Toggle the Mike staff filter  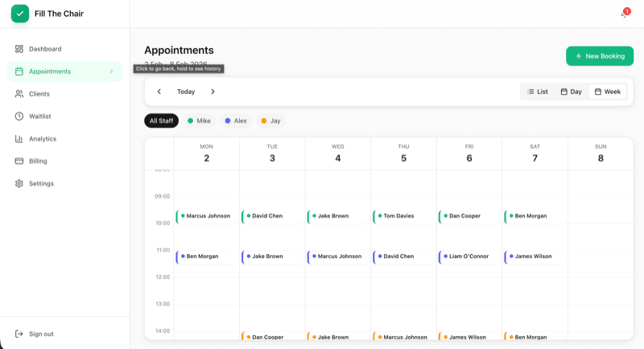click(x=199, y=121)
